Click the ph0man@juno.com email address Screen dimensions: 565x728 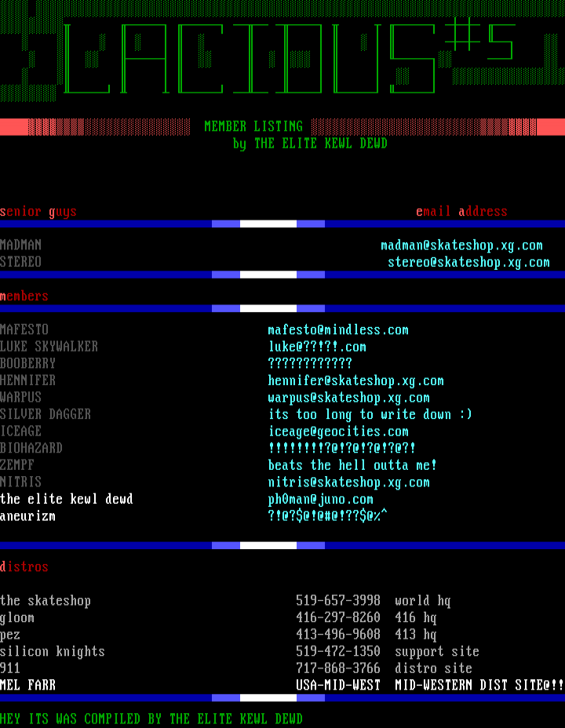click(x=320, y=499)
